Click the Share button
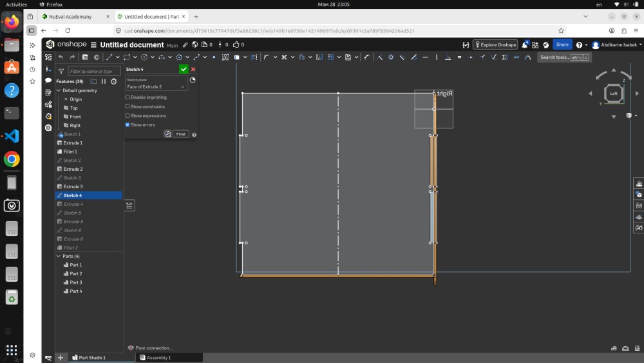 pos(562,44)
